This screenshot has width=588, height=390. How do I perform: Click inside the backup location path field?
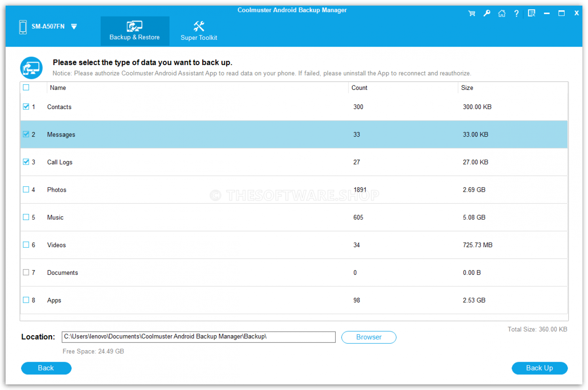(199, 337)
